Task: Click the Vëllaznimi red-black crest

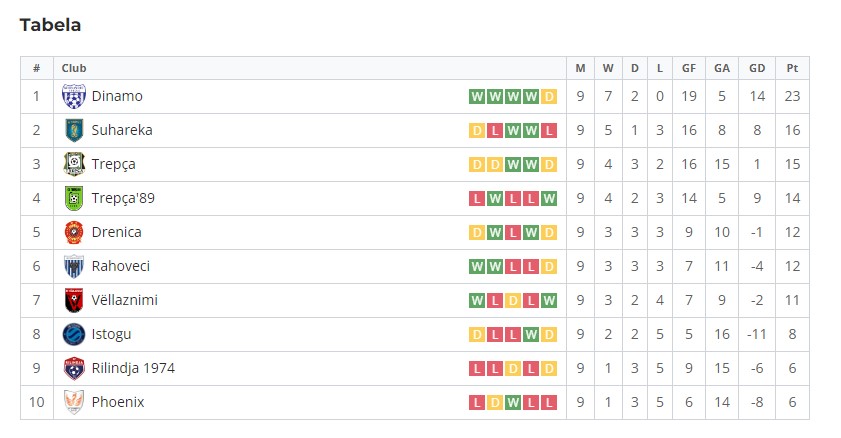Action: (73, 300)
